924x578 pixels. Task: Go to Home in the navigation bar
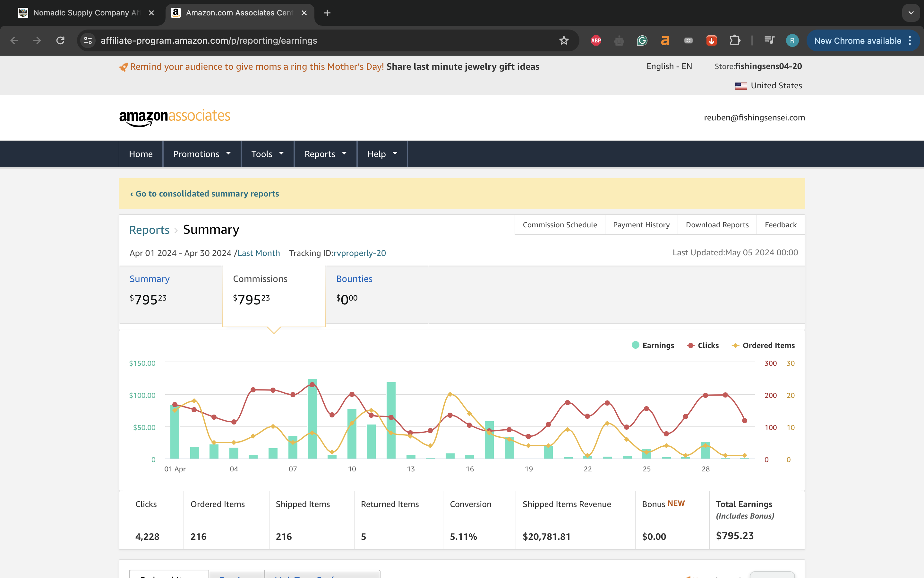tap(141, 154)
